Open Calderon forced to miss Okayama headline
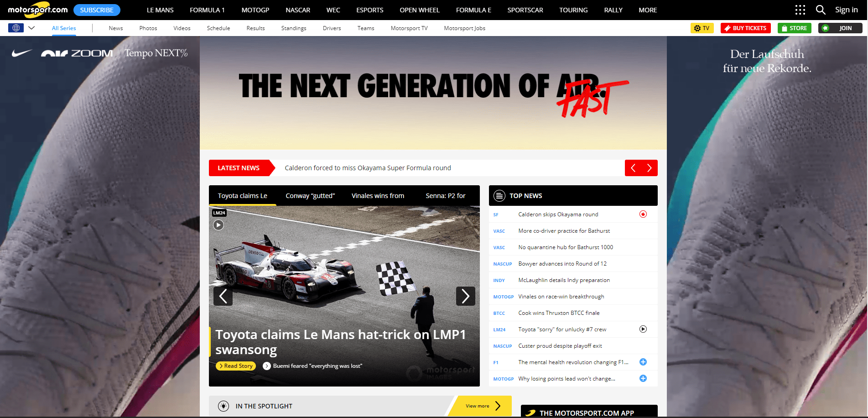This screenshot has height=418, width=868. point(368,168)
